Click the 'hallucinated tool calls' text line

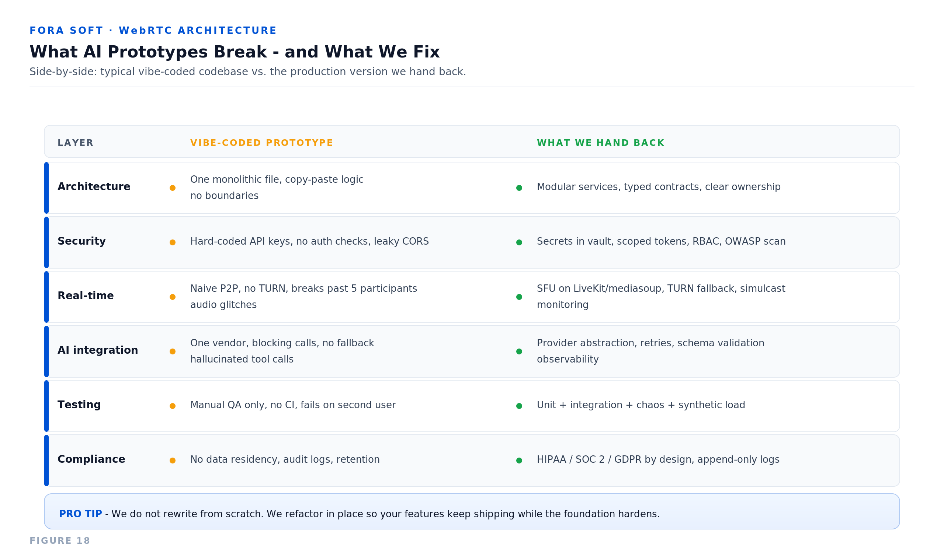click(x=242, y=360)
